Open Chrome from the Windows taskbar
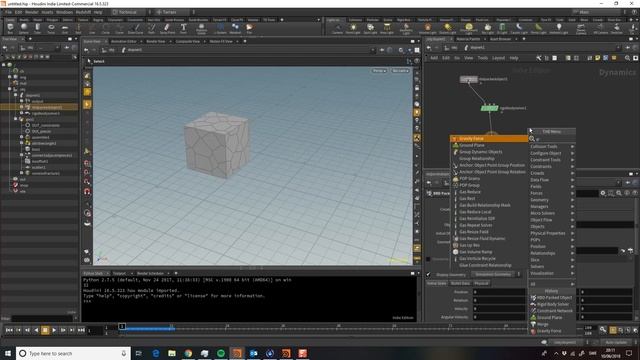This screenshot has height=360, width=640. point(188,353)
